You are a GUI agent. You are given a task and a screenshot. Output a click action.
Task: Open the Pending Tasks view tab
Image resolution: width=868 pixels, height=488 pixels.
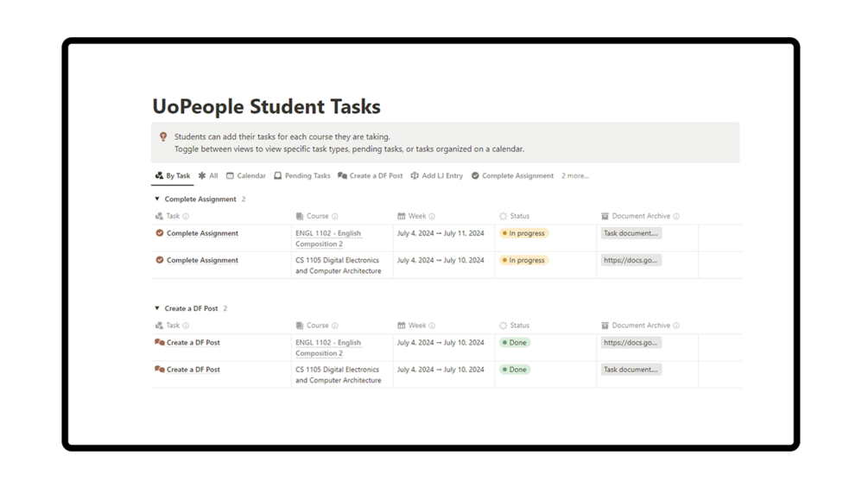click(302, 176)
